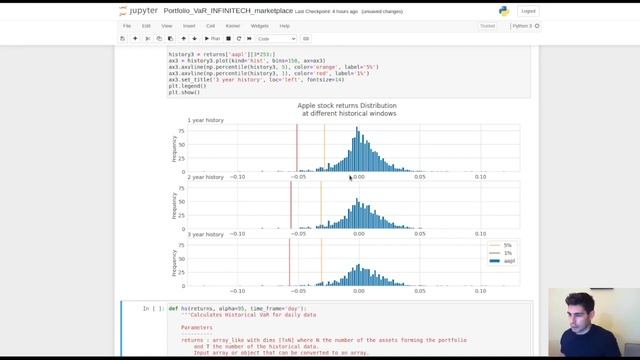Viewport: 640px width, 360px height.
Task: Click the 1% red legend entry
Action: pos(501,253)
